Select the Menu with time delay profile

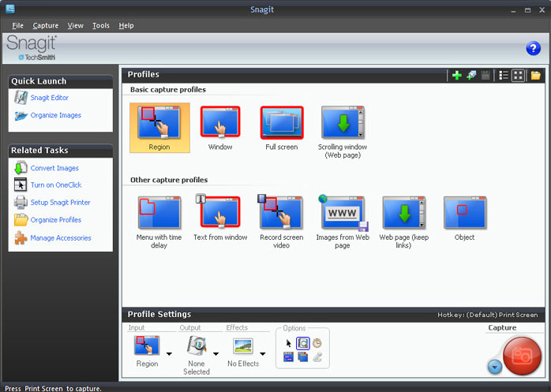[x=159, y=222]
